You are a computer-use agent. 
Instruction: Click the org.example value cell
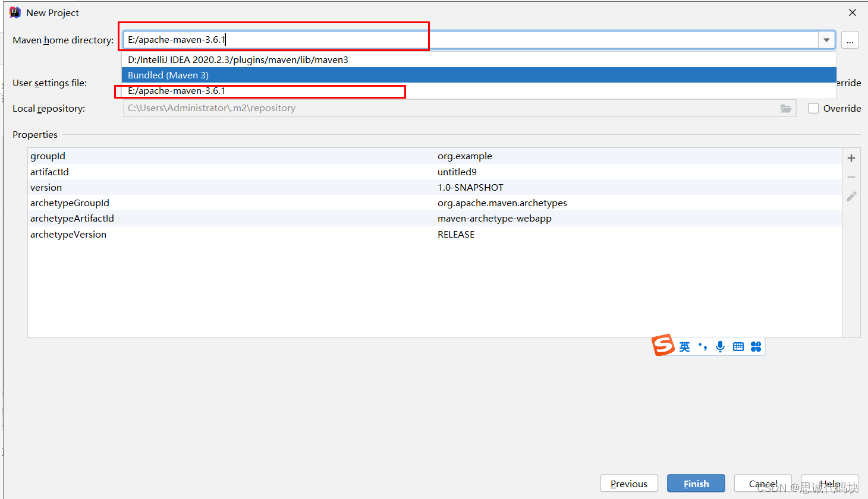[465, 156]
